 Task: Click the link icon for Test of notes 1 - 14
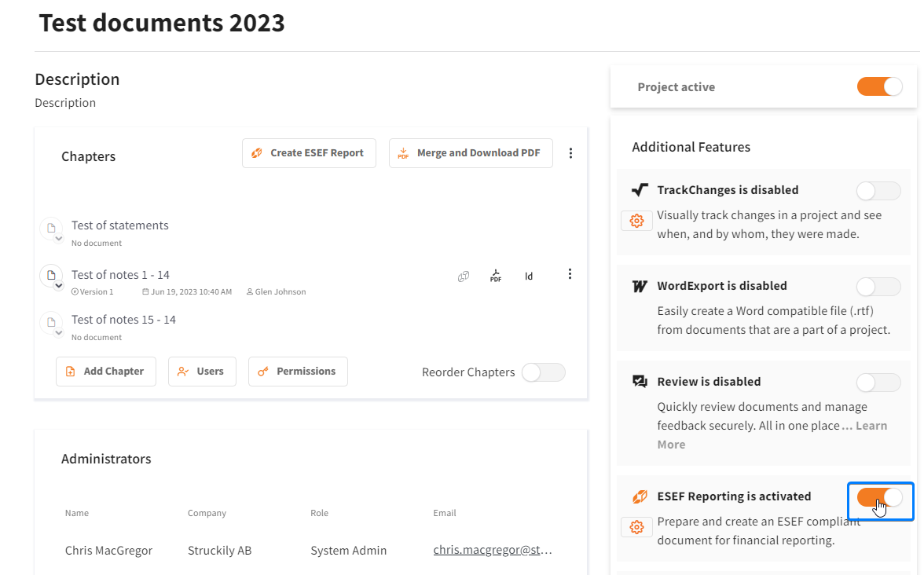(464, 276)
